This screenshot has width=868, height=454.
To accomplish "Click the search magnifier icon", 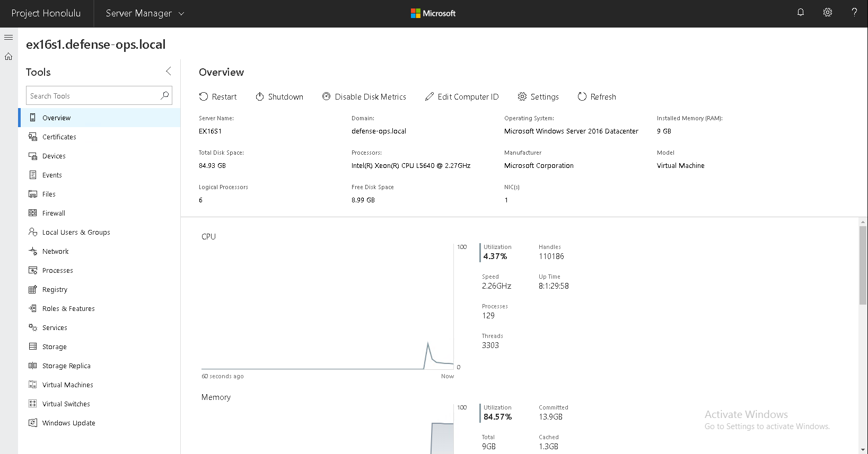I will pyautogui.click(x=165, y=95).
